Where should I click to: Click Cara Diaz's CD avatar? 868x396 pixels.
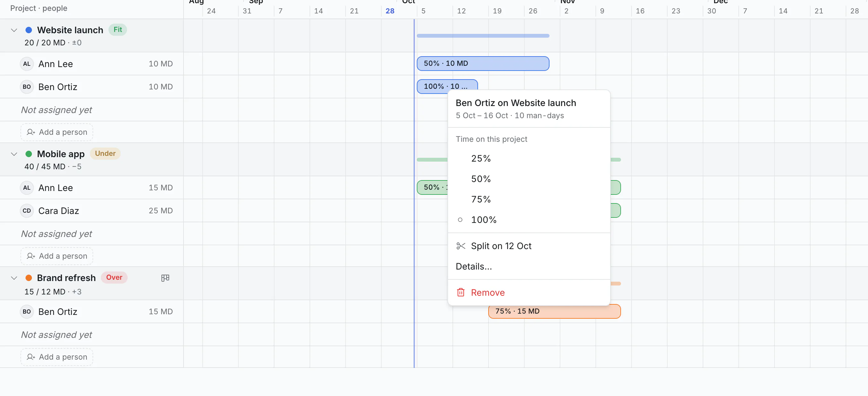tap(26, 210)
